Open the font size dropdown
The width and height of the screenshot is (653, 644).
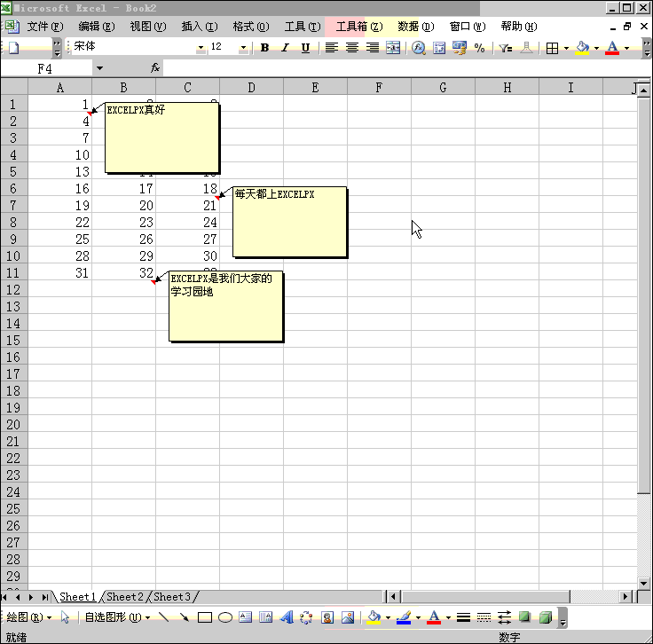[x=243, y=47]
